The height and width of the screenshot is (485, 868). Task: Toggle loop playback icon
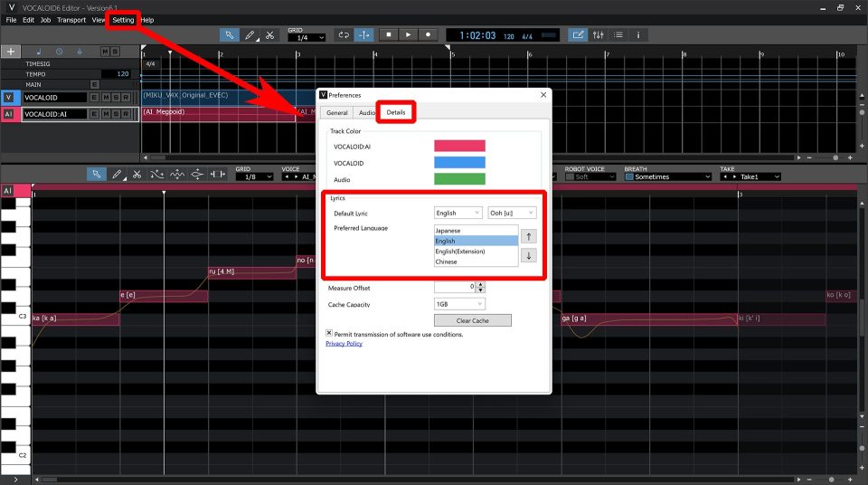(x=344, y=35)
